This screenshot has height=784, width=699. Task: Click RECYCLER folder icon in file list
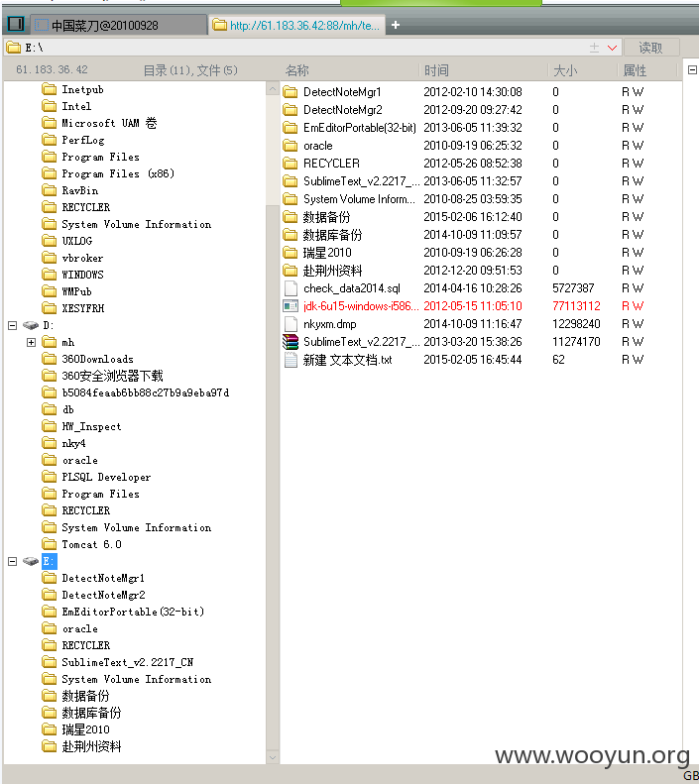pyautogui.click(x=290, y=164)
